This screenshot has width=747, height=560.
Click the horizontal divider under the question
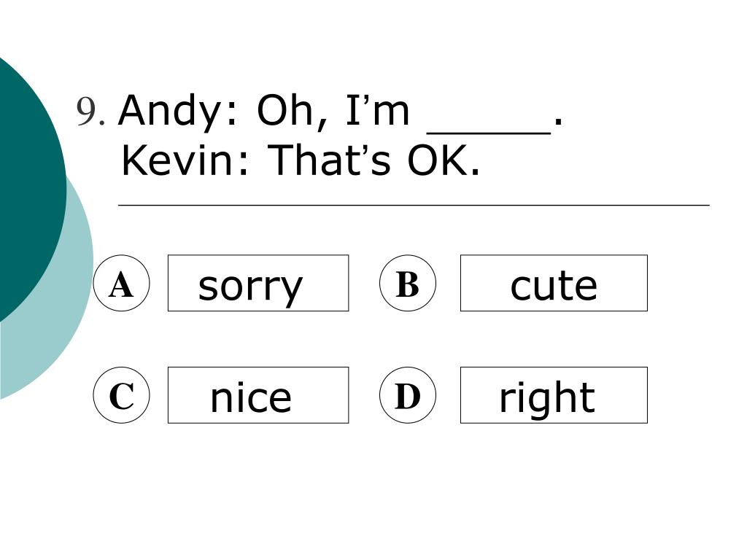[414, 205]
